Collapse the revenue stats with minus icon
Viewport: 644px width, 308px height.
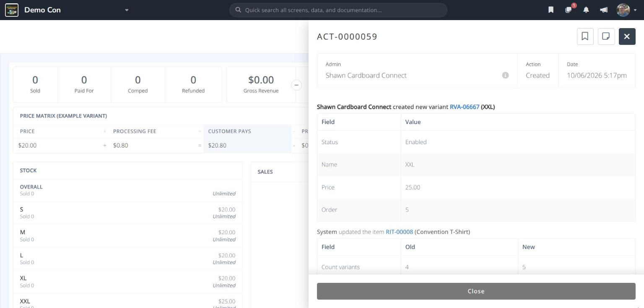click(x=296, y=85)
